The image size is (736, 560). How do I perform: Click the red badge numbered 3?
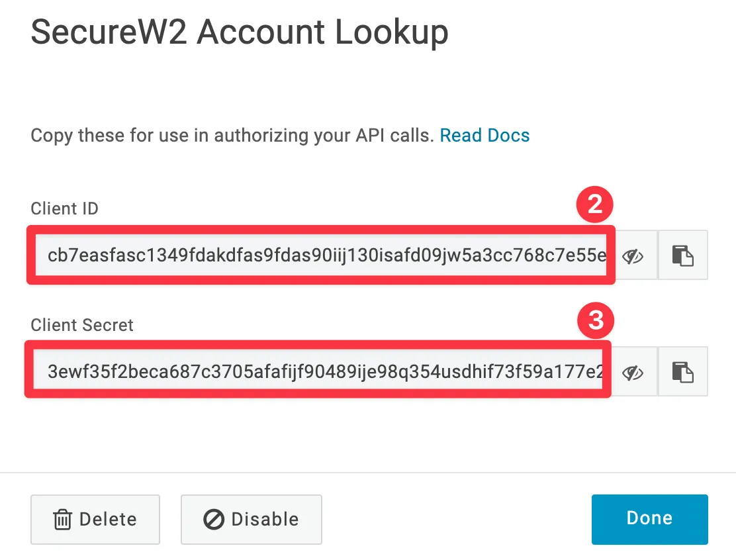(x=596, y=320)
